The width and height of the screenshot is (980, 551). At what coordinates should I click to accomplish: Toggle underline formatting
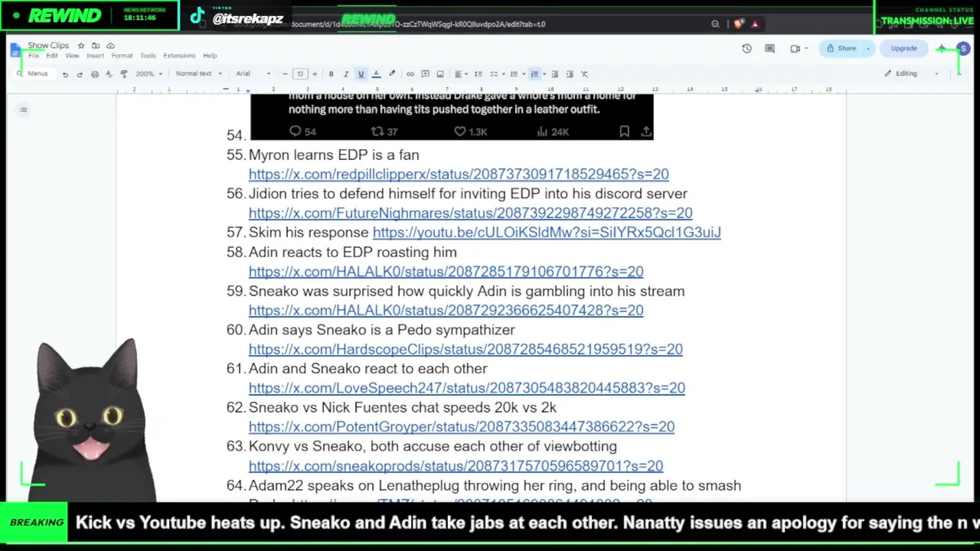click(361, 74)
